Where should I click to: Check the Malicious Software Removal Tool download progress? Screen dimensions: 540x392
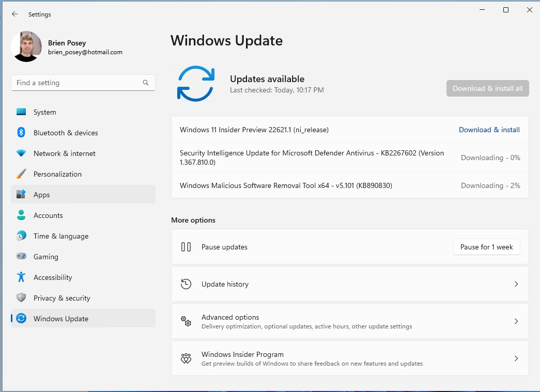click(x=490, y=185)
